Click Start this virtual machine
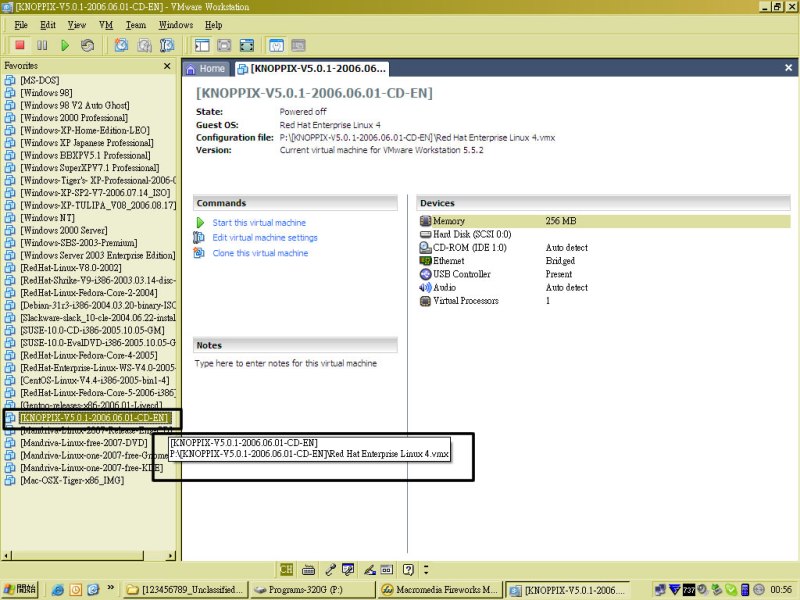The image size is (800, 600). click(259, 223)
